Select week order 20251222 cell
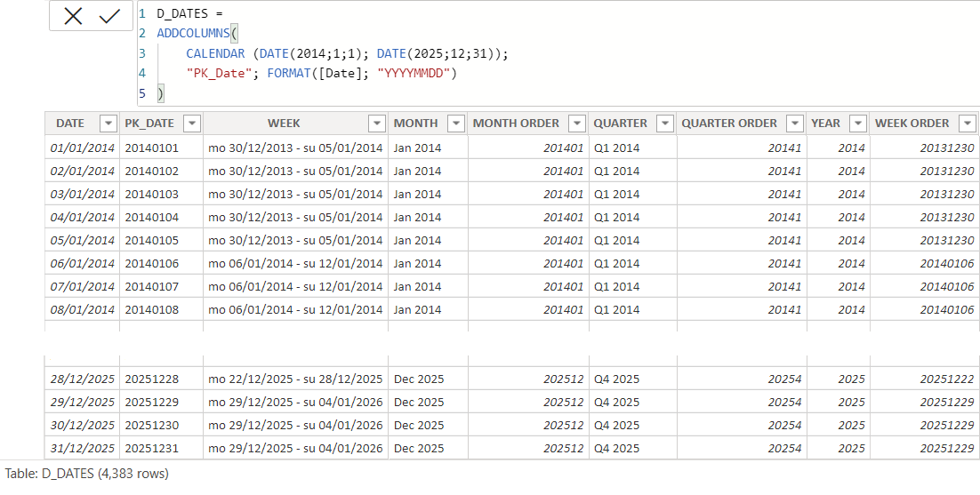This screenshot has width=980, height=495. [924, 379]
